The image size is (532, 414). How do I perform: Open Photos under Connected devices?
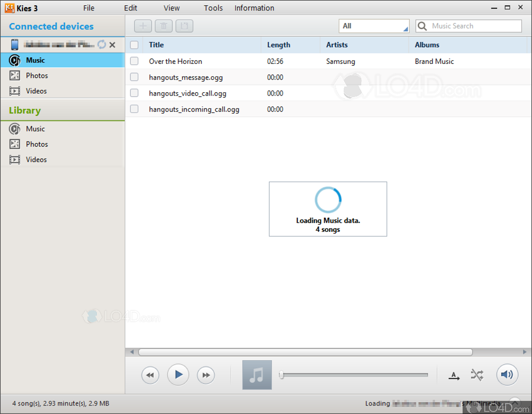click(x=63, y=75)
